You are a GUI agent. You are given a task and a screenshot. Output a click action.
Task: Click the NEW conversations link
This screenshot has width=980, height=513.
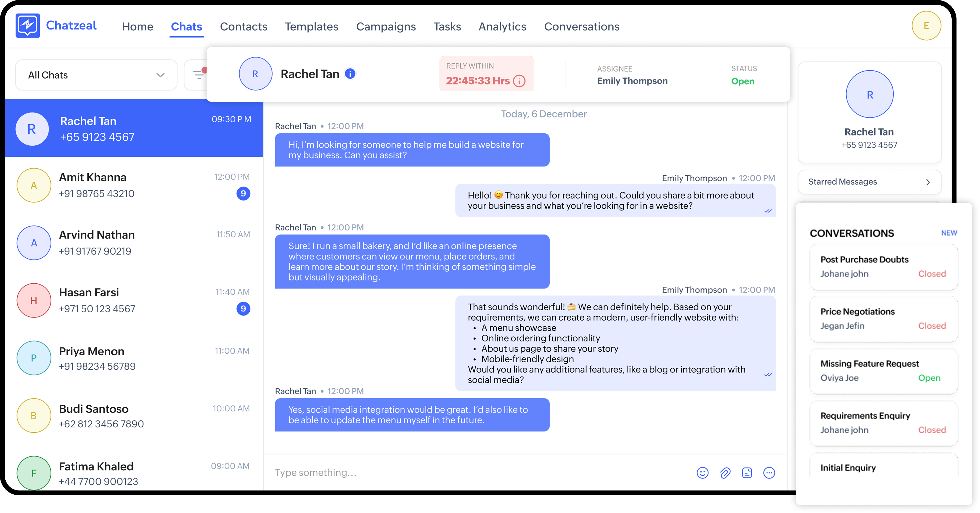tap(949, 233)
